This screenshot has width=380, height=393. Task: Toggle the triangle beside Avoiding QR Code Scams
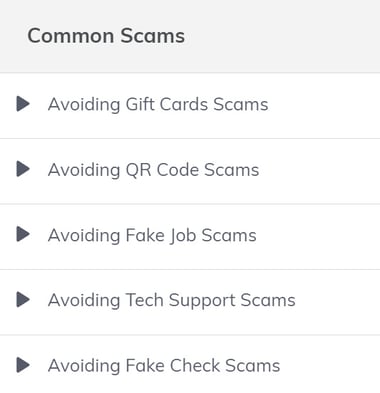[23, 169]
